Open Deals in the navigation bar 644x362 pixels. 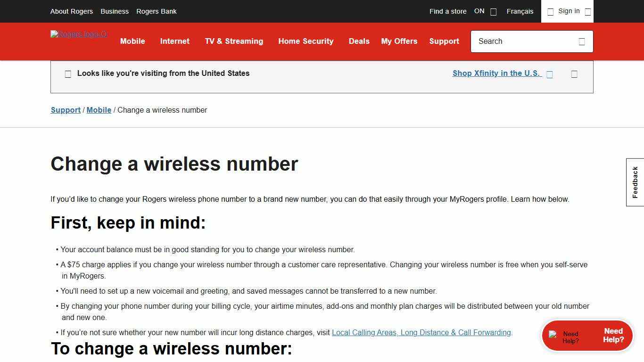(359, 41)
